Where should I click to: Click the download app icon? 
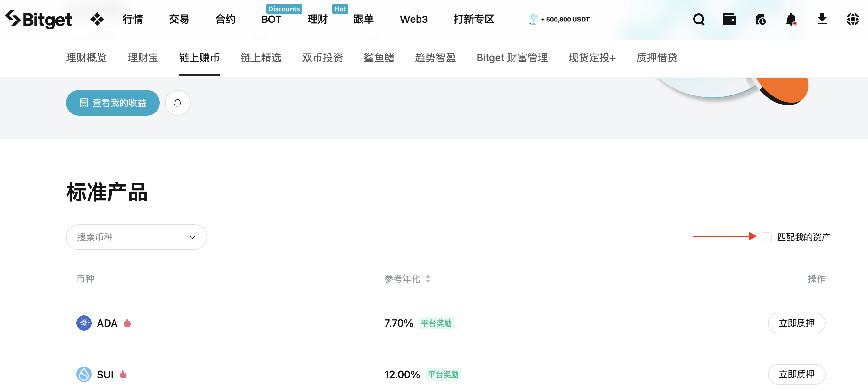tap(822, 19)
